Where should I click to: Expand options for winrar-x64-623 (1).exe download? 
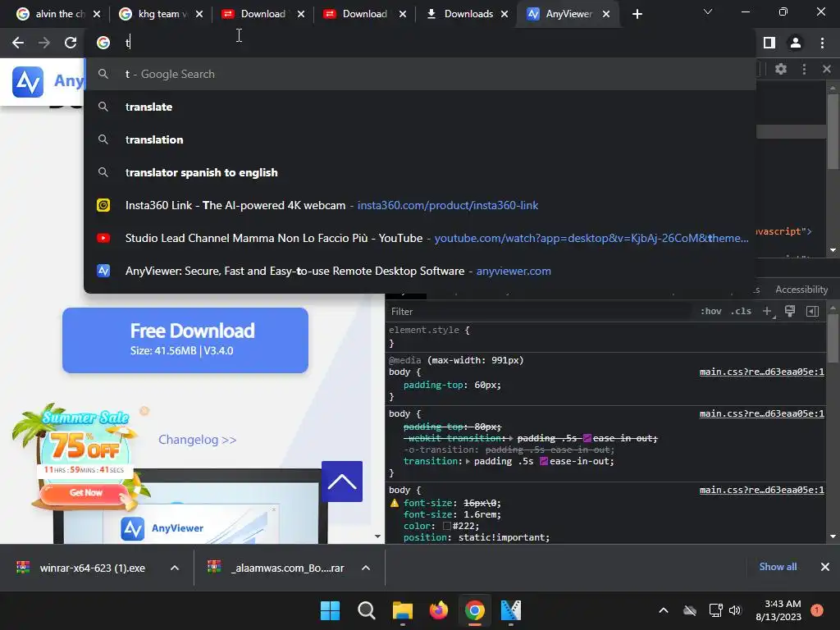coord(175,568)
